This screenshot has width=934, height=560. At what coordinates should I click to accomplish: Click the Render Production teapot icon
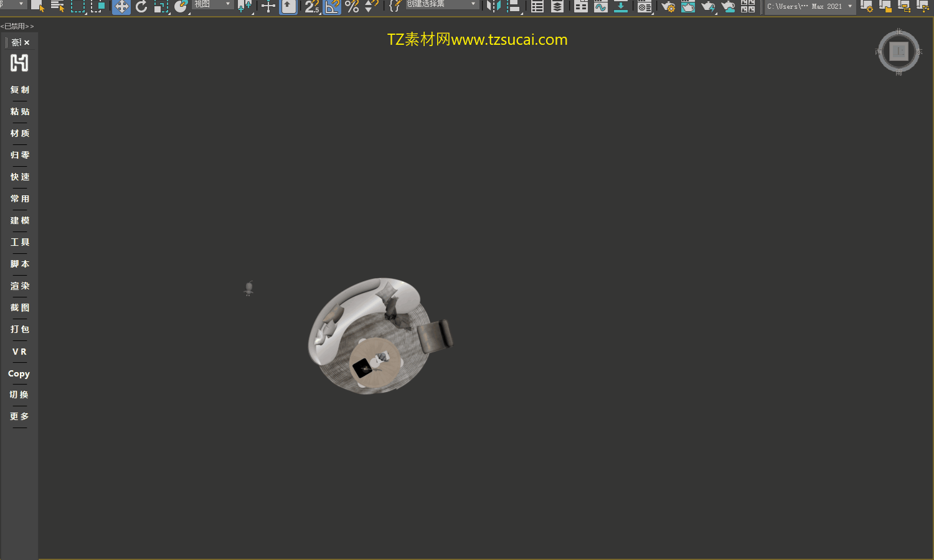click(x=708, y=6)
